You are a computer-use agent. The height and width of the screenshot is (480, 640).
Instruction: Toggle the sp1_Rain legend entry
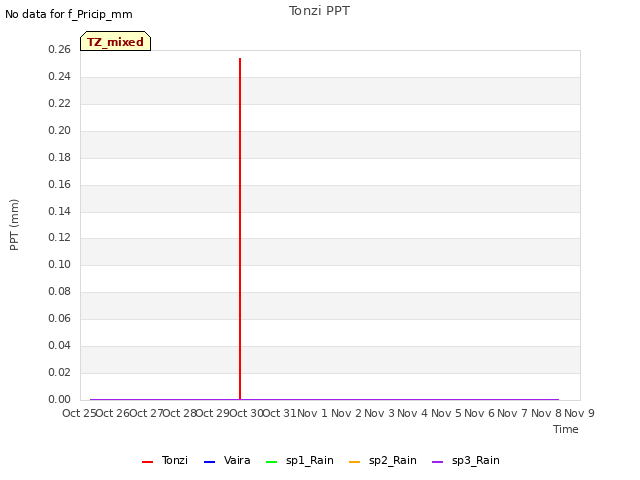pos(300,460)
